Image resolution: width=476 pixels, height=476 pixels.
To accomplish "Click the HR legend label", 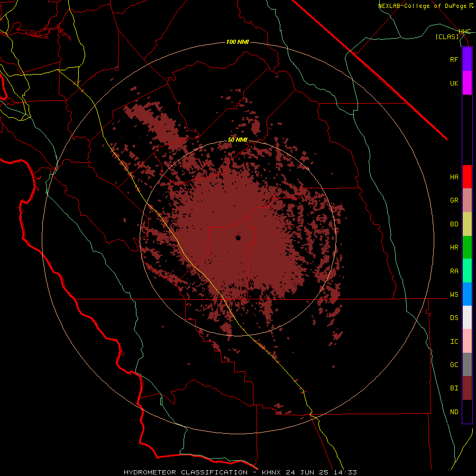I will (x=454, y=248).
